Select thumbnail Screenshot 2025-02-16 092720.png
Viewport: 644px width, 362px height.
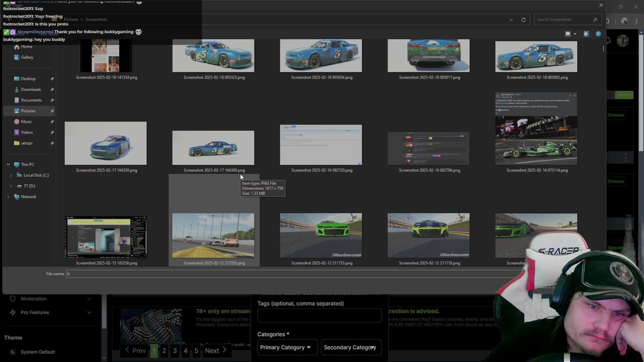[x=321, y=145]
